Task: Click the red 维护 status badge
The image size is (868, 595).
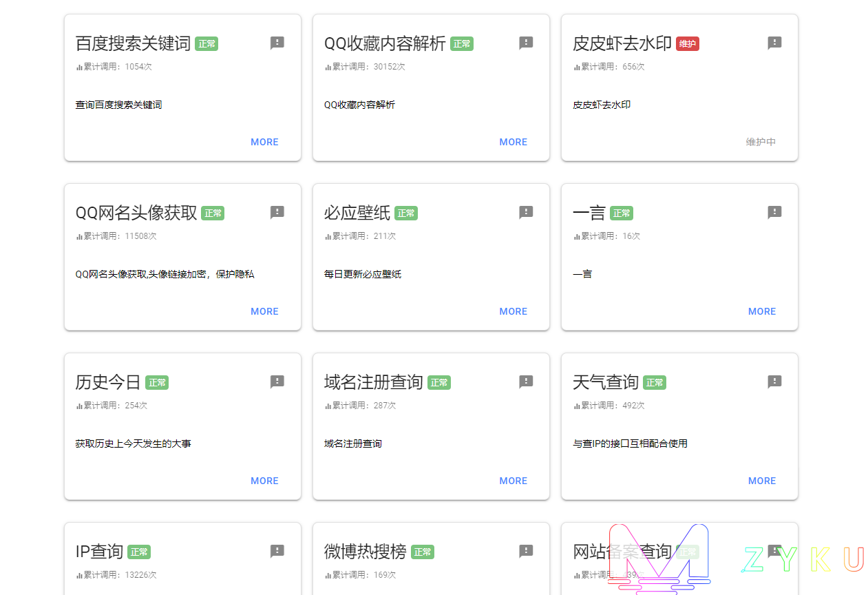Action: point(687,44)
